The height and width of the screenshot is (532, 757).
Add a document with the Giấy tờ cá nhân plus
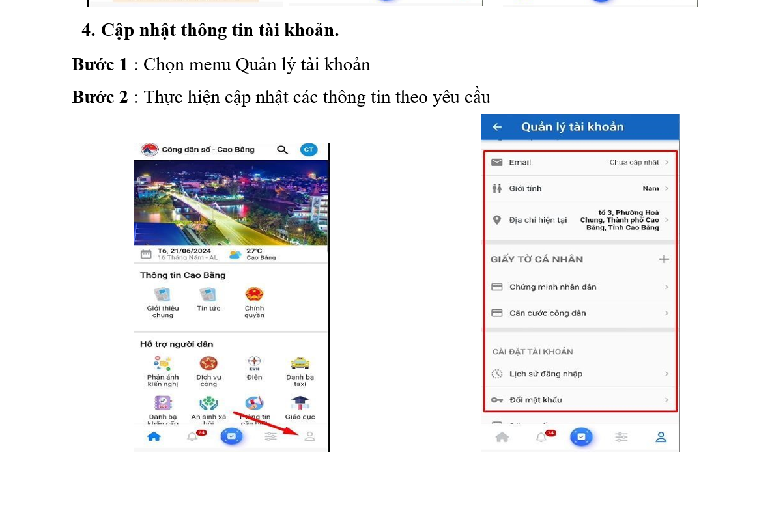(664, 259)
